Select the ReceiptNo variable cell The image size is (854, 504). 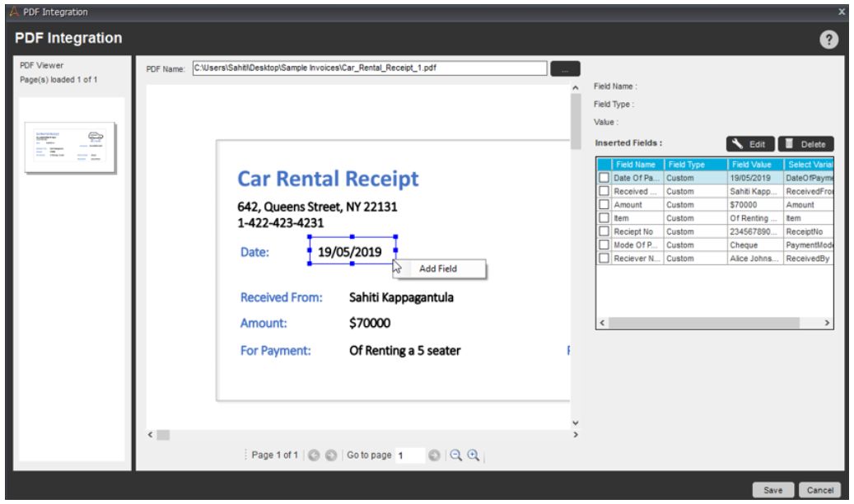tap(809, 231)
